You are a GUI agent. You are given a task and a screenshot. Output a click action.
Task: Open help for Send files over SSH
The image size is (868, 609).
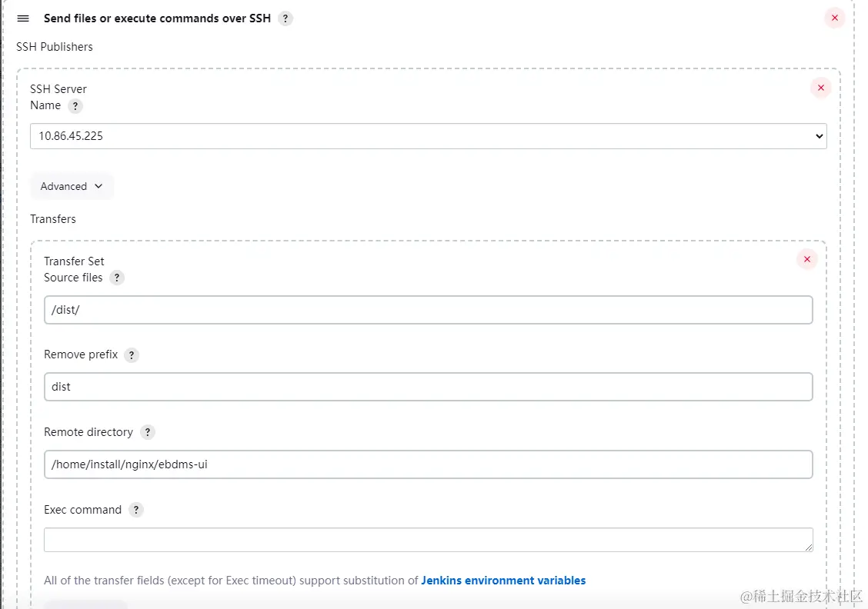tap(285, 18)
